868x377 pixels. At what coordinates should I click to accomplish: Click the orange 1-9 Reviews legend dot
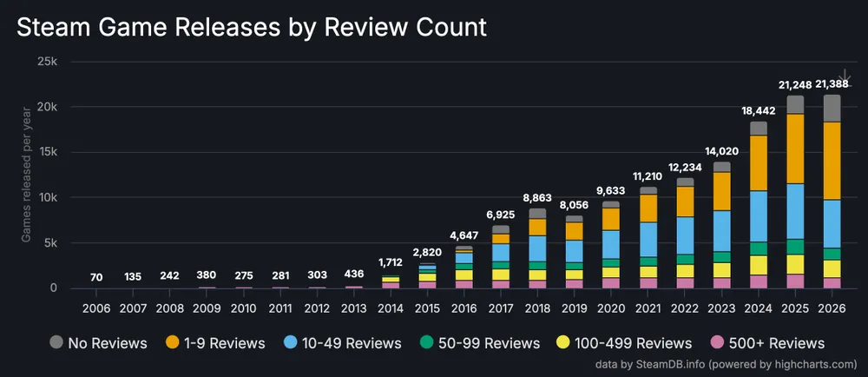point(173,342)
